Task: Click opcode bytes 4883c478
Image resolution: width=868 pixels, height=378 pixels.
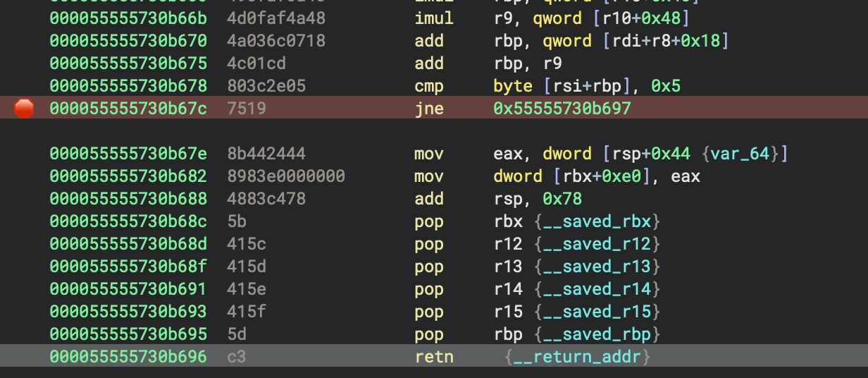Action: tap(266, 199)
